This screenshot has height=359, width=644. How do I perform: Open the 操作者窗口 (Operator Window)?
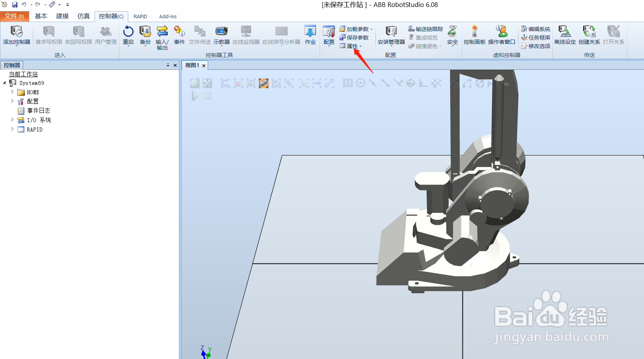(x=502, y=35)
